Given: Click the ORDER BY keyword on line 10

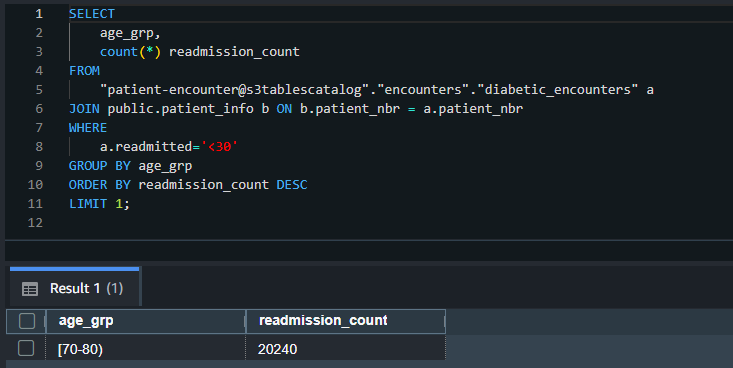Looking at the screenshot, I should point(100,185).
